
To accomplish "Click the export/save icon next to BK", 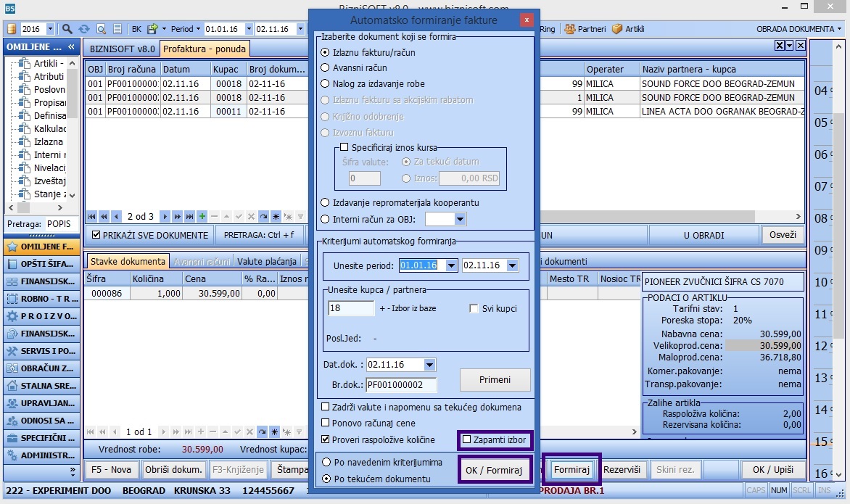I will 152,29.
